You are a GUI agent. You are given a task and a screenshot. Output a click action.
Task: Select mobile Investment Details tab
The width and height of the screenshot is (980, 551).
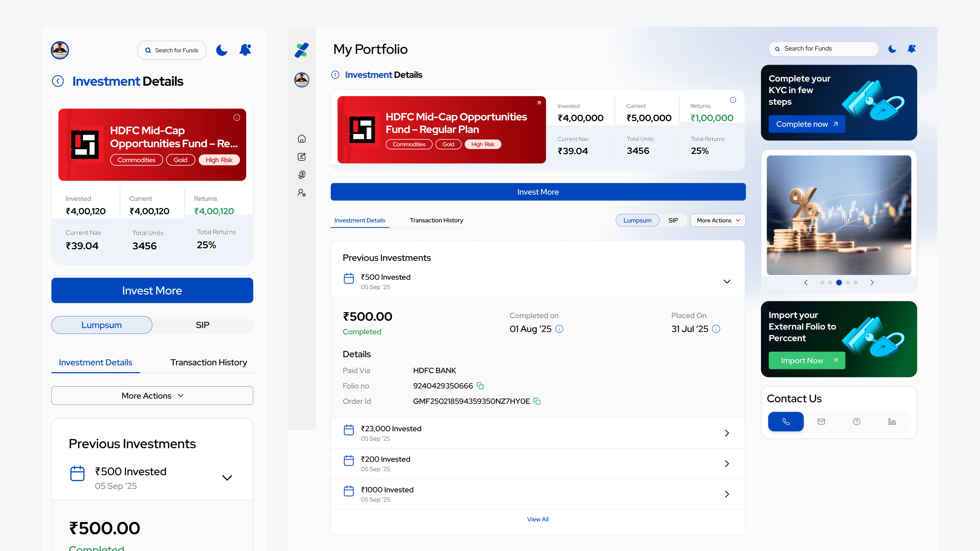(96, 362)
